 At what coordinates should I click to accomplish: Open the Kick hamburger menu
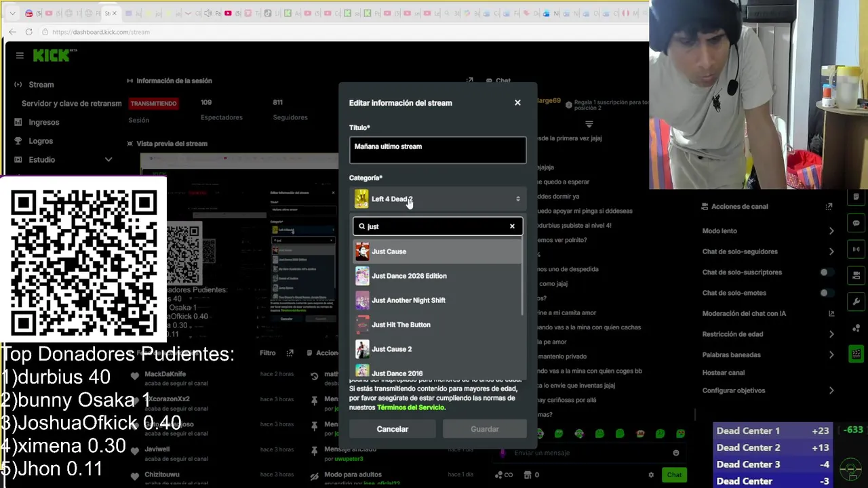20,56
